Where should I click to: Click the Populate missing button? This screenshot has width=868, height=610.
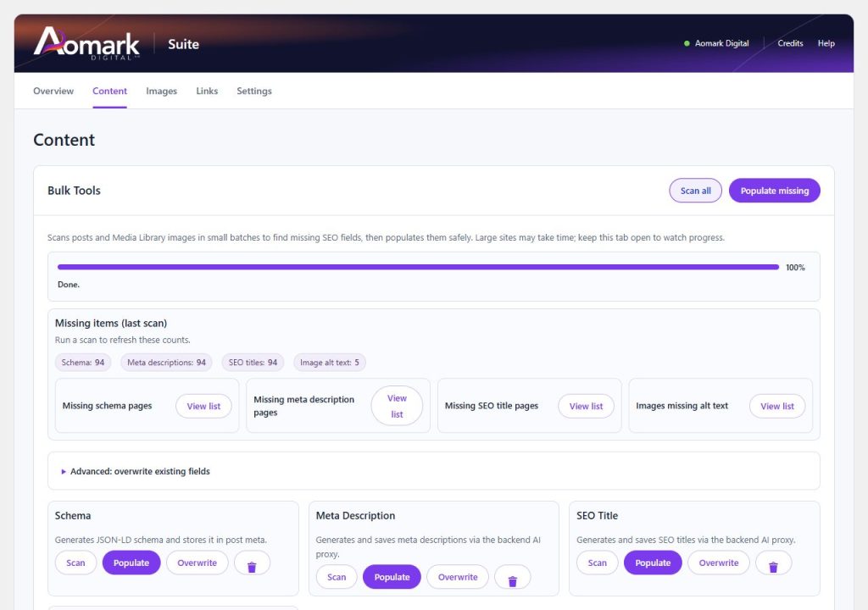775,191
